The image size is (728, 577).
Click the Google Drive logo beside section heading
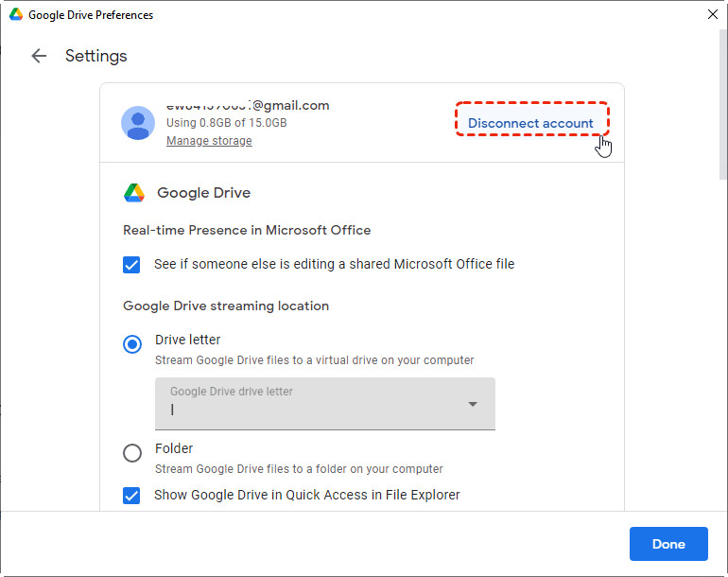tap(134, 193)
